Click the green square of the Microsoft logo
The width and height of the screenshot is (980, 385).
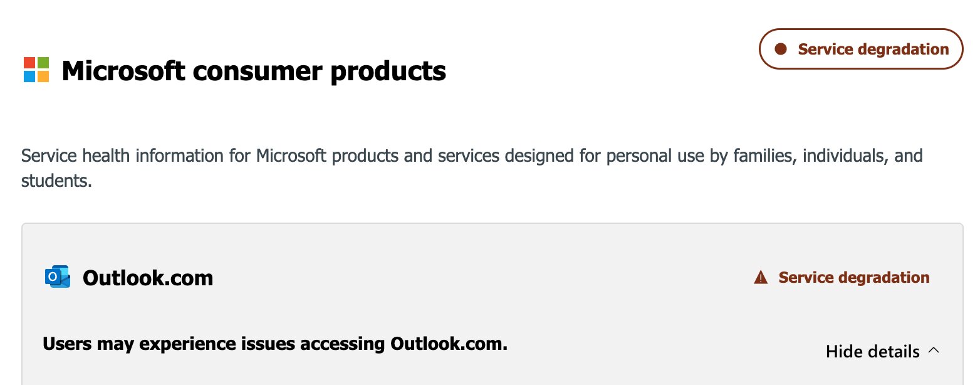[x=43, y=63]
